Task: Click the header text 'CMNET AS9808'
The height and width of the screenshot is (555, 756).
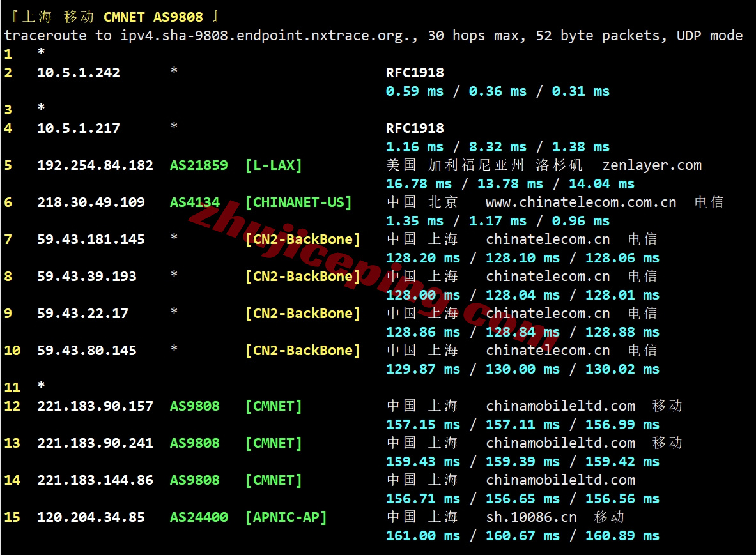Action: (x=153, y=17)
